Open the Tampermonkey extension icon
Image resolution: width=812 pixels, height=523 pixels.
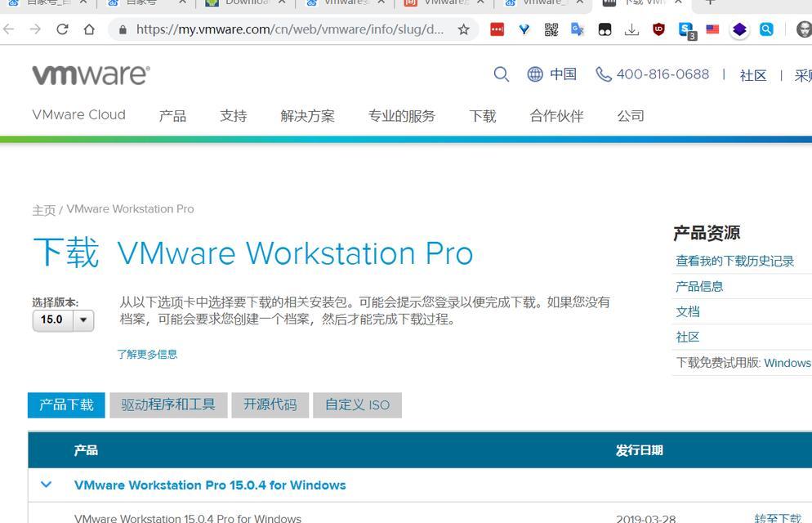tap(605, 29)
